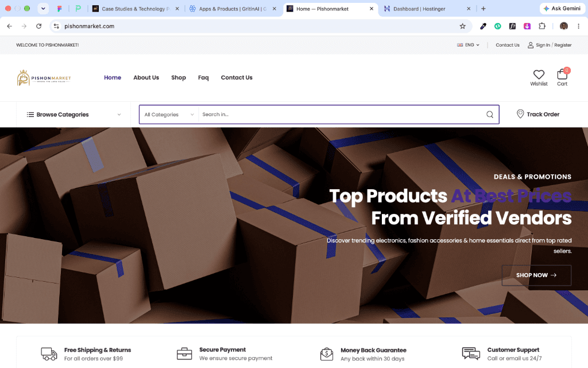Viewport: 588px width, 368px height.
Task: Open the Chrome three-dot menu
Action: (579, 26)
